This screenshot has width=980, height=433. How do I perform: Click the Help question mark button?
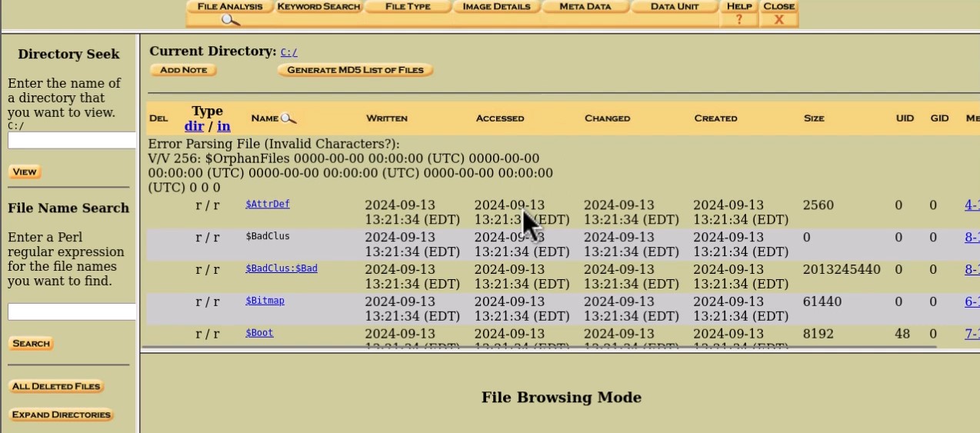739,19
